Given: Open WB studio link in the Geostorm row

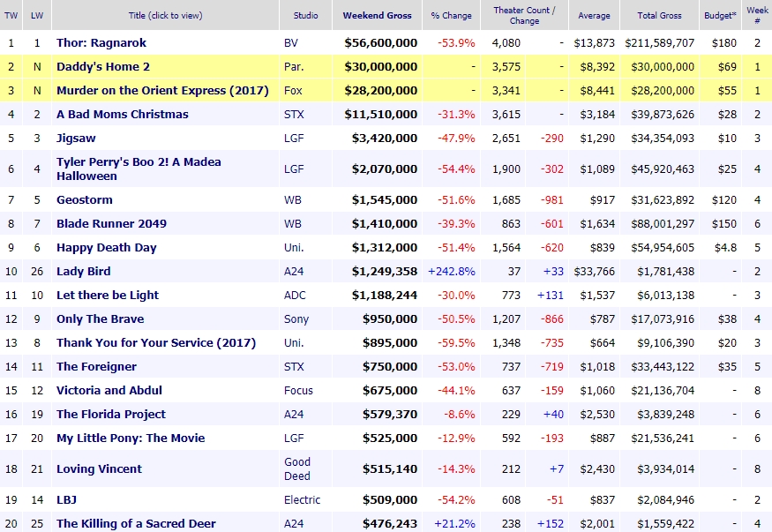Looking at the screenshot, I should tap(292, 199).
